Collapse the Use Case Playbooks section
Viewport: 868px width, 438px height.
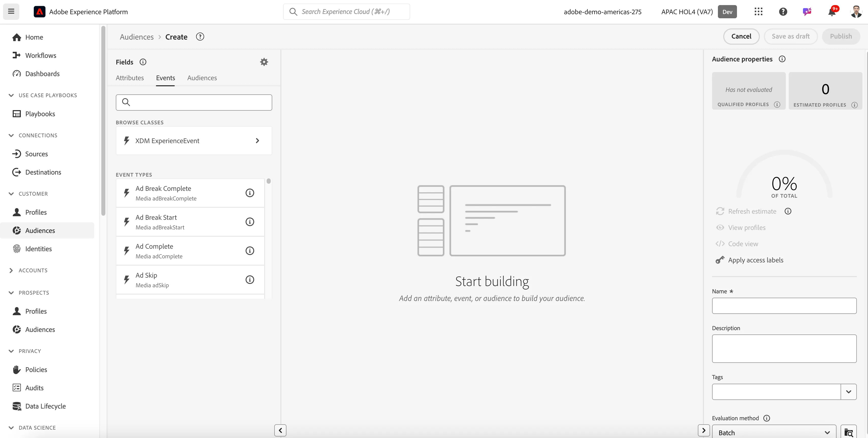tap(11, 95)
